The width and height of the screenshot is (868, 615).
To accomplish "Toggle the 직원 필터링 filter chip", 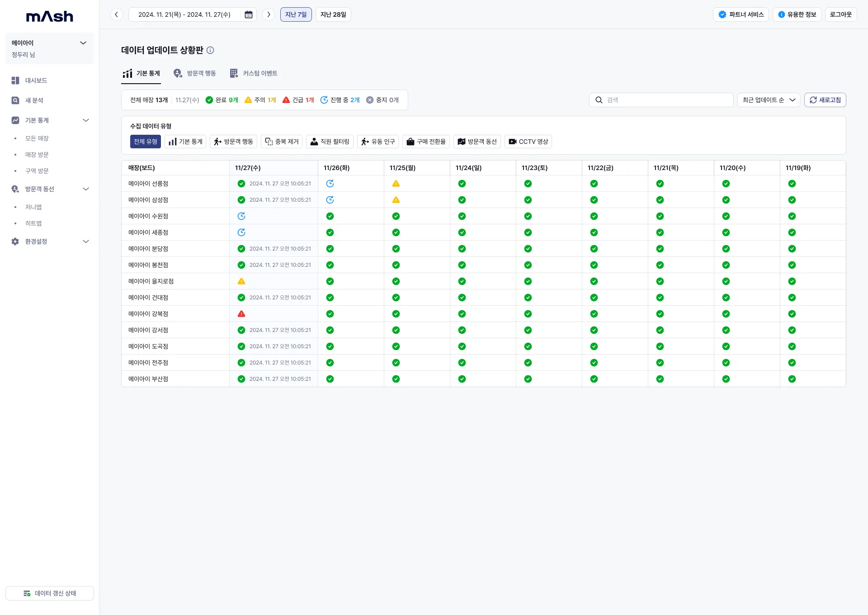I will [330, 142].
